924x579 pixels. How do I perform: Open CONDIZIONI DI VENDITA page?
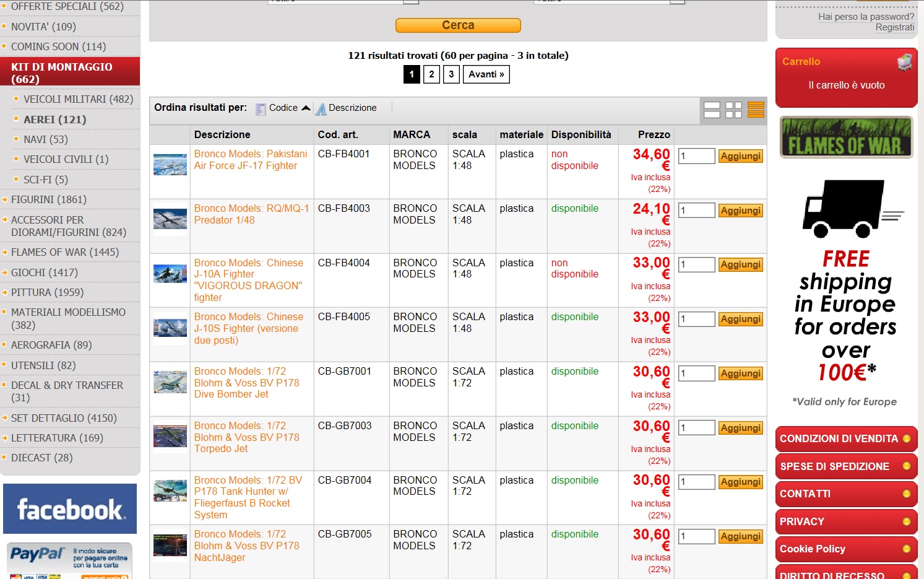pos(846,438)
